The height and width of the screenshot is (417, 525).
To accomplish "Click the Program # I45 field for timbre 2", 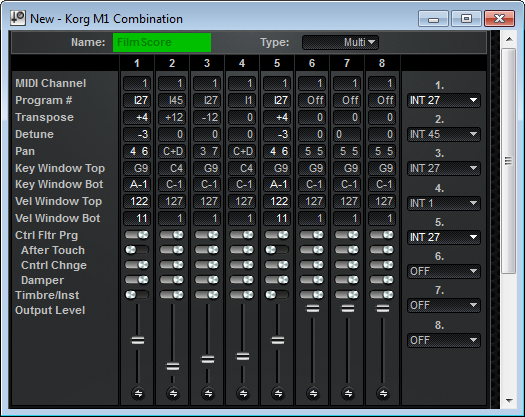I will (172, 100).
